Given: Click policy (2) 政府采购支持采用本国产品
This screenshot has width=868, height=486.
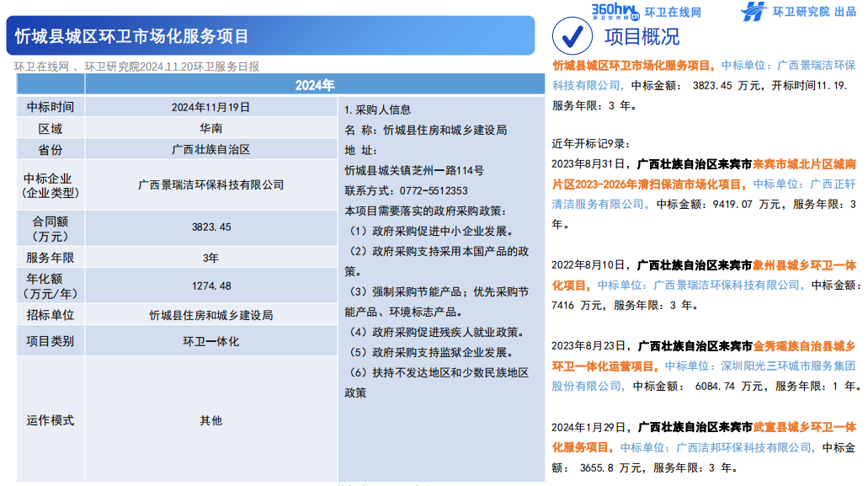Looking at the screenshot, I should (436, 261).
